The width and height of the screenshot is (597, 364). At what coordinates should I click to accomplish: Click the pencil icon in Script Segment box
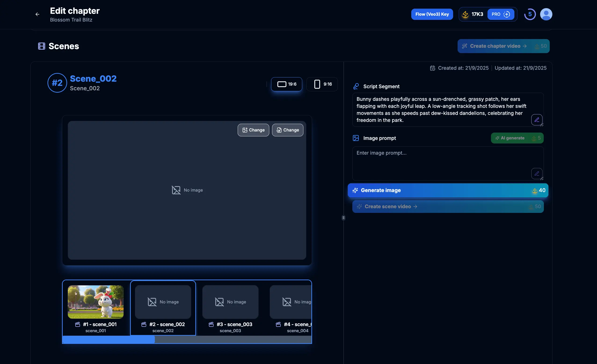pos(536,120)
